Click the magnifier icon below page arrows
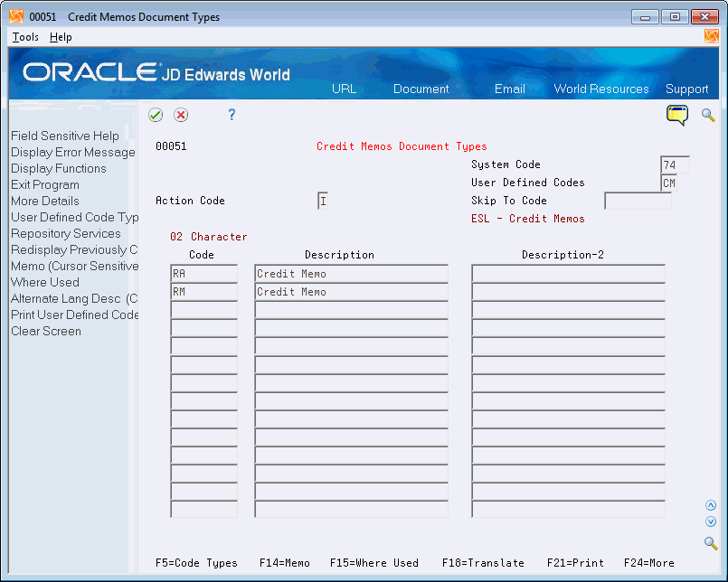The width and height of the screenshot is (728, 582). click(x=710, y=542)
